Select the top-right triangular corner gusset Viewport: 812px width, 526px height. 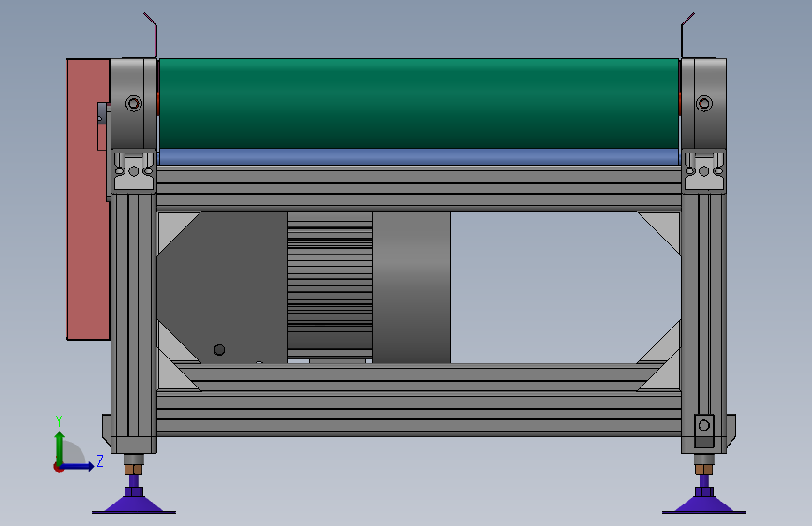click(666, 226)
